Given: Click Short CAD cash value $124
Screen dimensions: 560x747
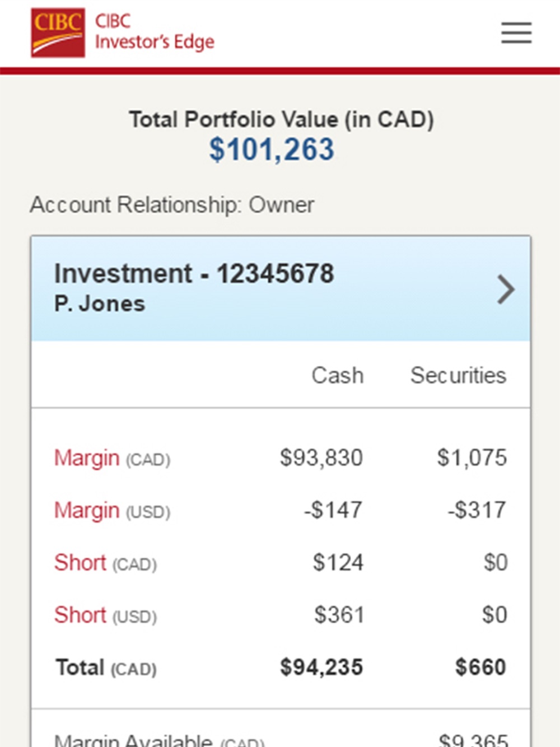Looking at the screenshot, I should (x=338, y=562).
